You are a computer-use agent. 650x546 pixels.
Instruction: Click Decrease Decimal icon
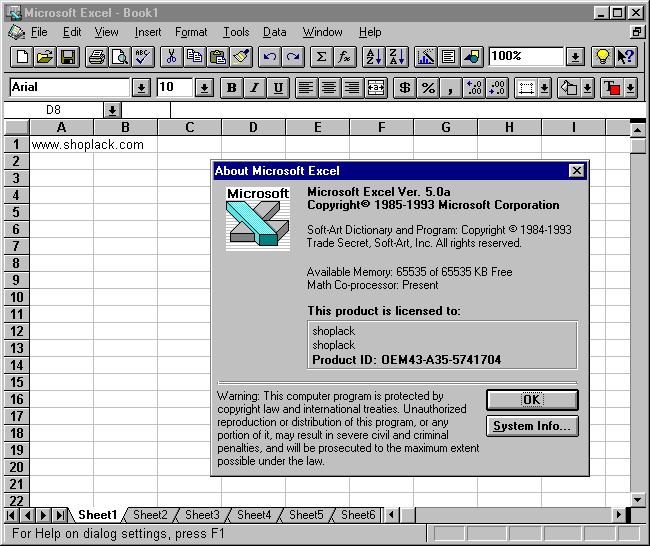[498, 88]
